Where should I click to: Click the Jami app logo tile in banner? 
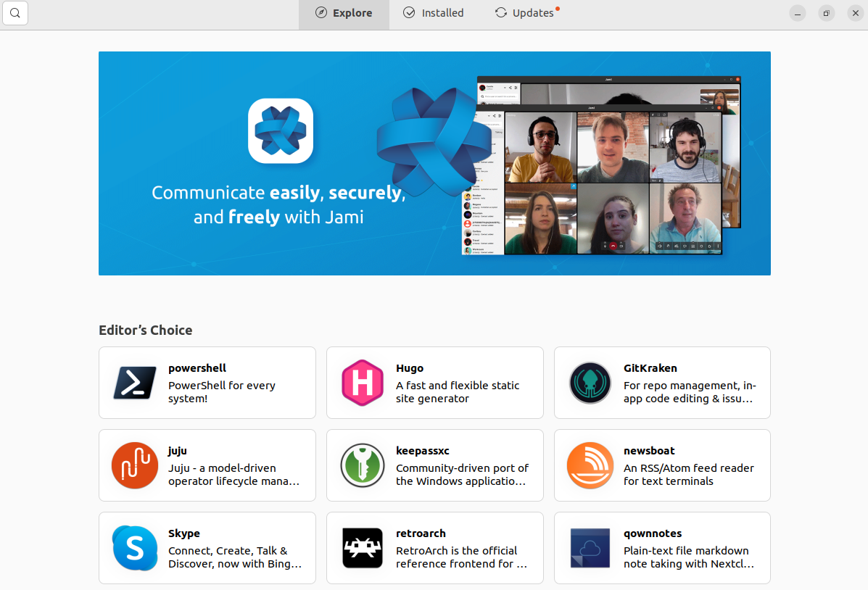281,130
